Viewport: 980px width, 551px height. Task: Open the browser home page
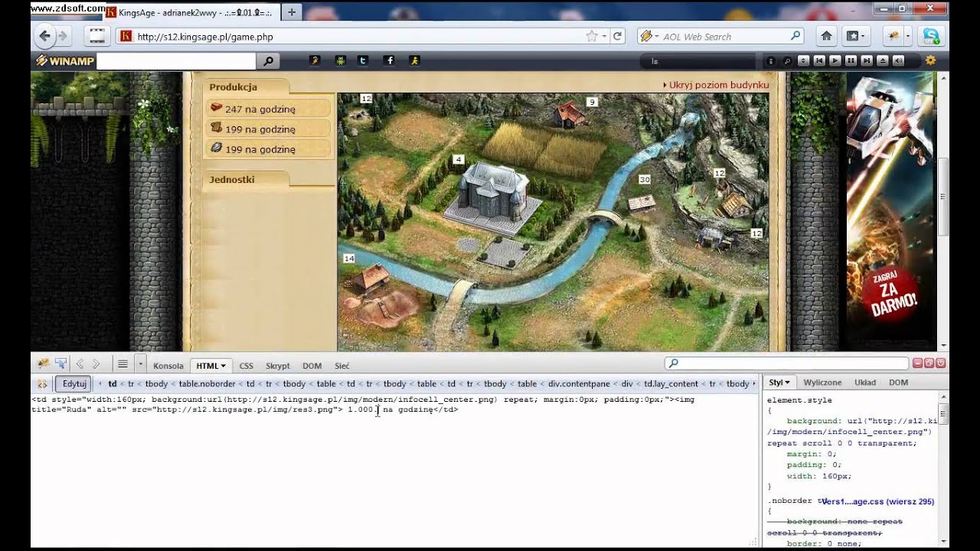pyautogui.click(x=826, y=36)
